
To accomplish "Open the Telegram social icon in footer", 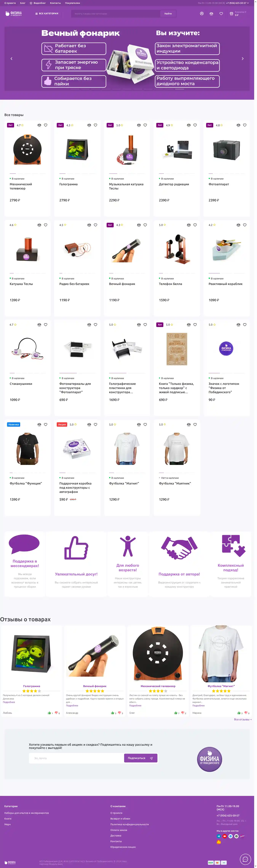I will pos(219,836).
